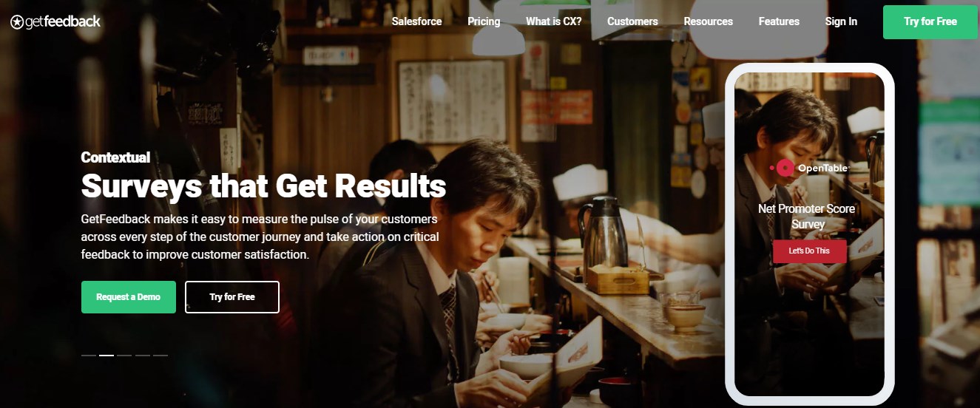Open the Salesforce menu item
Image resolution: width=980 pixels, height=408 pixels.
coord(416,21)
